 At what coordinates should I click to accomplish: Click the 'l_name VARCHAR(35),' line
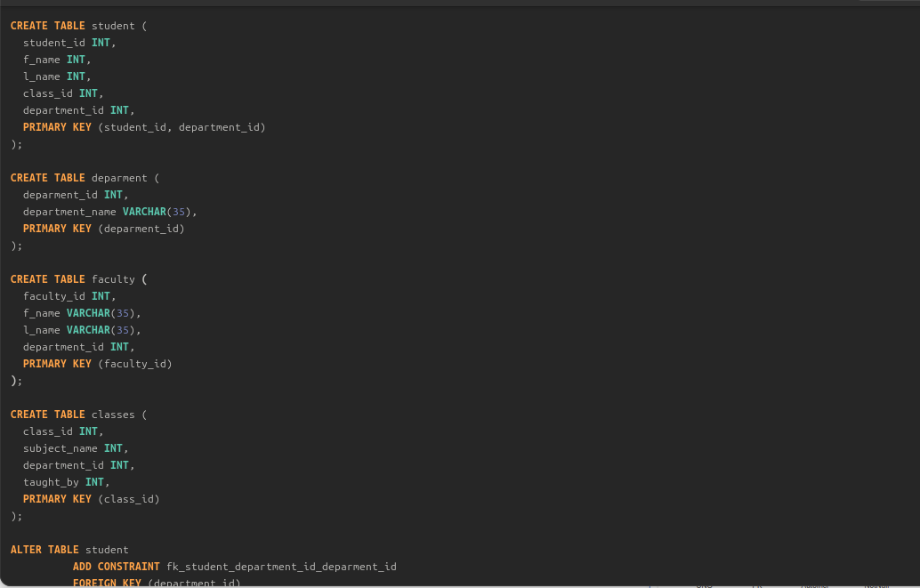(x=82, y=330)
